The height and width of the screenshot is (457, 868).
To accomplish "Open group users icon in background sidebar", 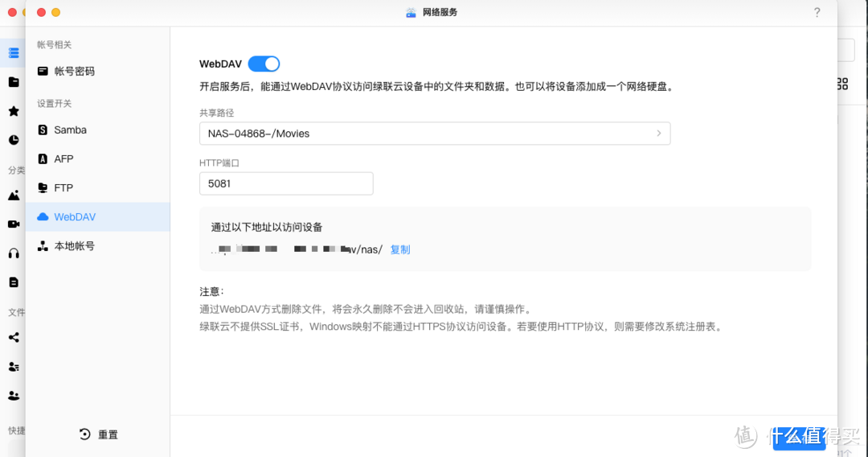I will pyautogui.click(x=14, y=396).
